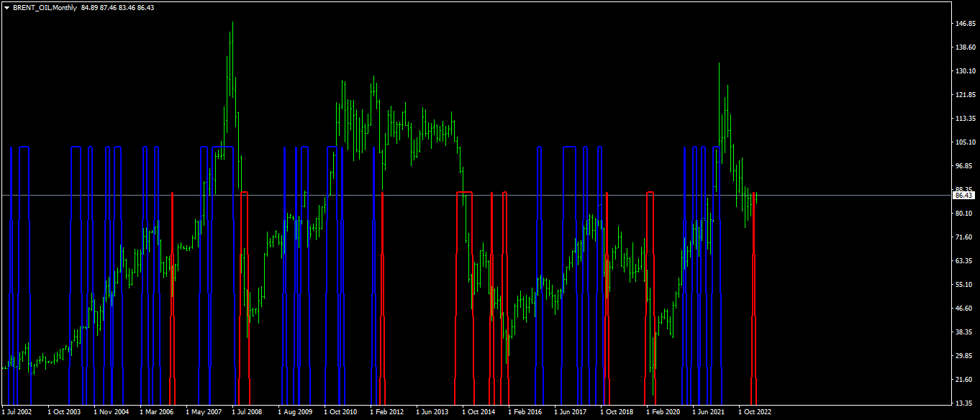Click the 1 Oct 2010 date label
The height and width of the screenshot is (420, 980).
click(340, 413)
